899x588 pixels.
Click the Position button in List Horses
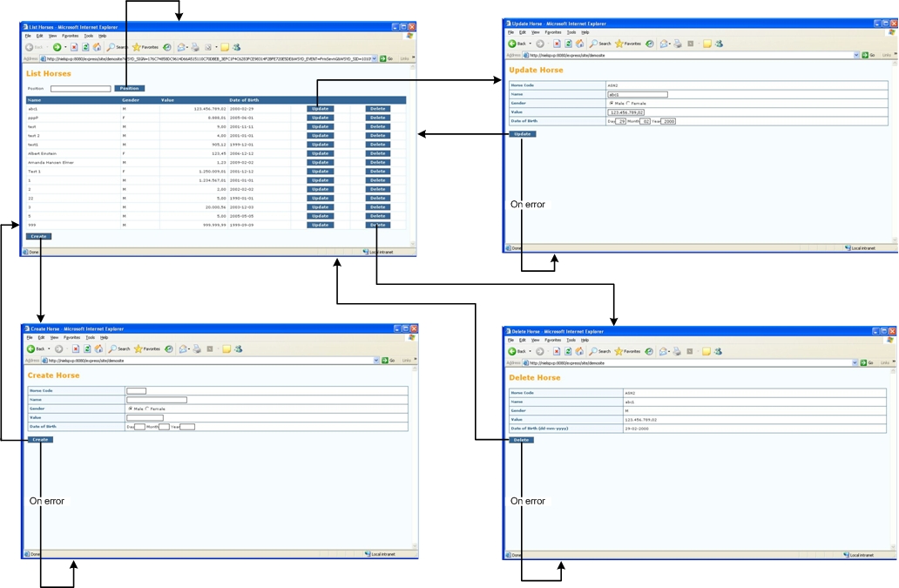click(x=130, y=88)
